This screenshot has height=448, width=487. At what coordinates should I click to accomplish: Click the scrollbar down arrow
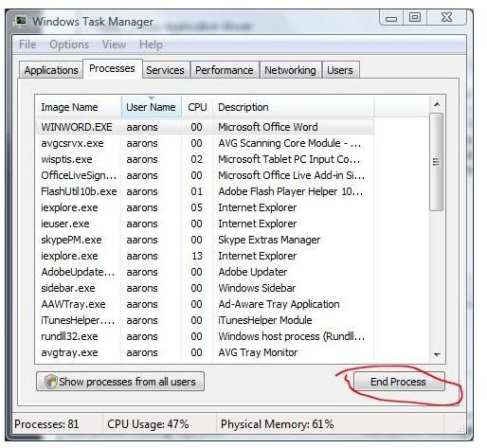(x=437, y=354)
